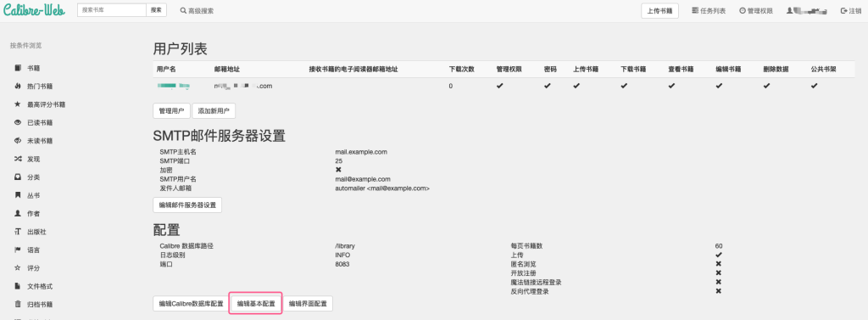Image resolution: width=868 pixels, height=320 pixels.
Task: Click the shuffle icon for 发现
Action: pos(18,160)
